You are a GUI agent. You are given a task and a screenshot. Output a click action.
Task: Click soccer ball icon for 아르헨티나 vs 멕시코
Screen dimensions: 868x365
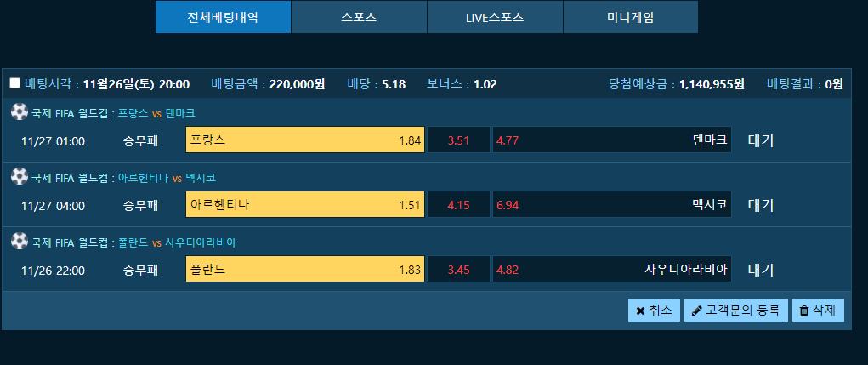pyautogui.click(x=20, y=177)
